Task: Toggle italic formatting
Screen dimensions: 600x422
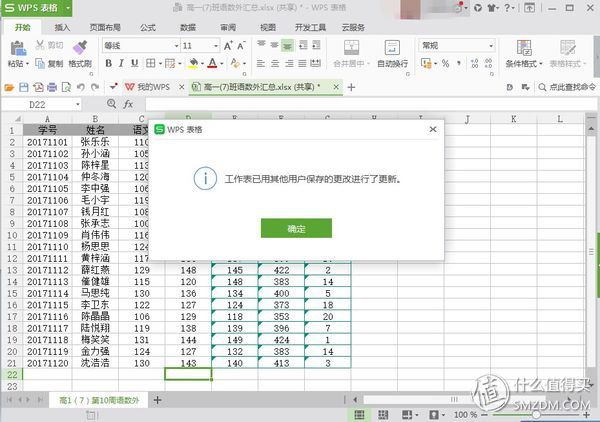Action: point(121,63)
